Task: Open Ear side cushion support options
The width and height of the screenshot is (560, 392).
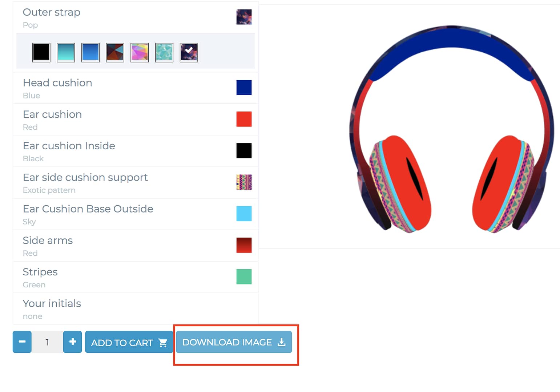Action: point(136,183)
